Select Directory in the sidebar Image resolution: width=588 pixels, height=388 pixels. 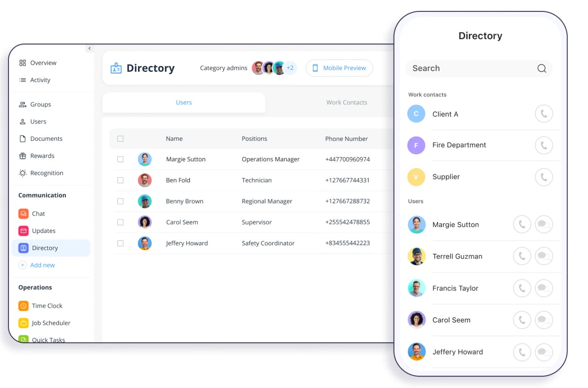(x=51, y=248)
